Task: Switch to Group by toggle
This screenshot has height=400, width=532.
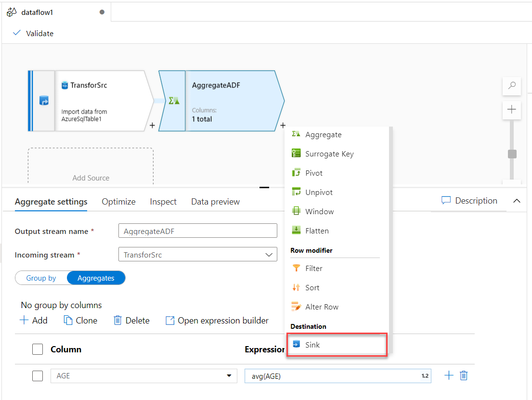Action: [x=41, y=278]
